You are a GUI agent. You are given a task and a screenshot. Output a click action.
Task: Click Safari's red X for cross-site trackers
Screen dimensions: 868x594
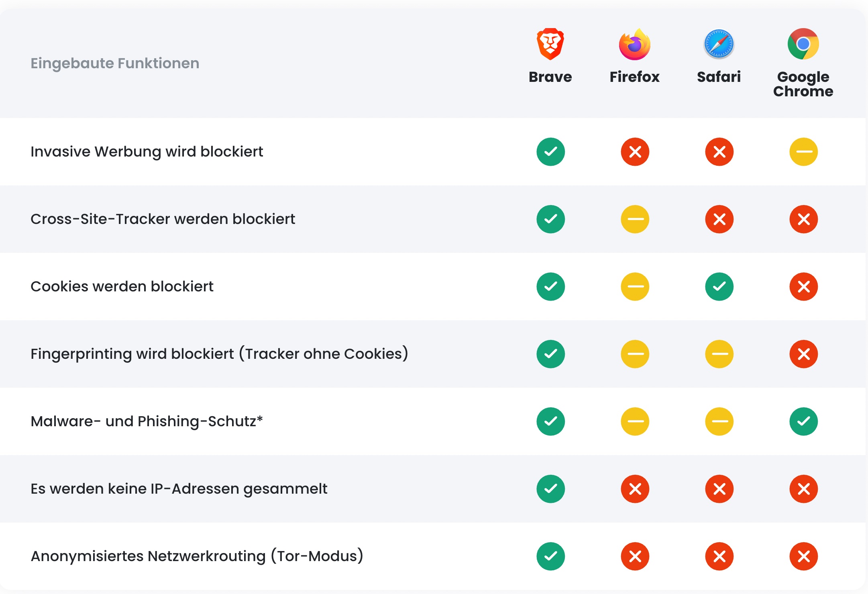click(719, 219)
